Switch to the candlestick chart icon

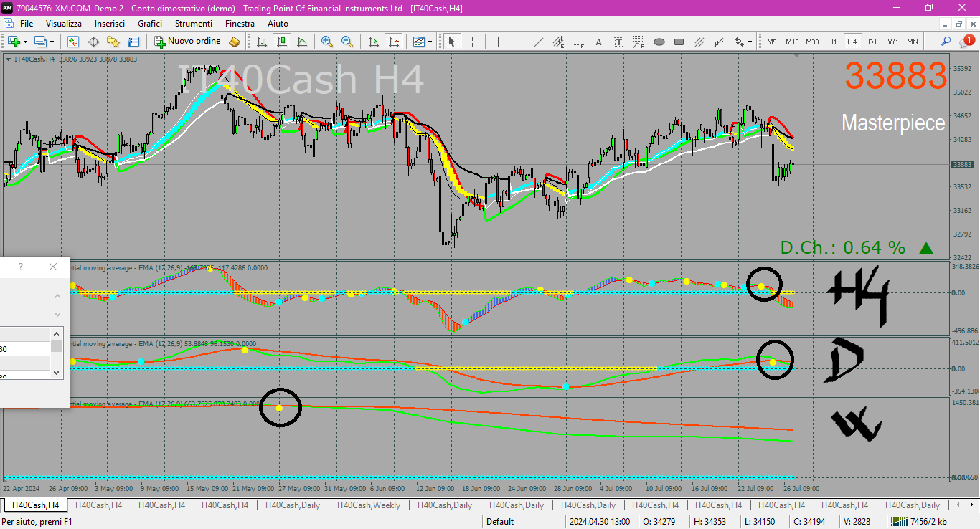[x=282, y=42]
